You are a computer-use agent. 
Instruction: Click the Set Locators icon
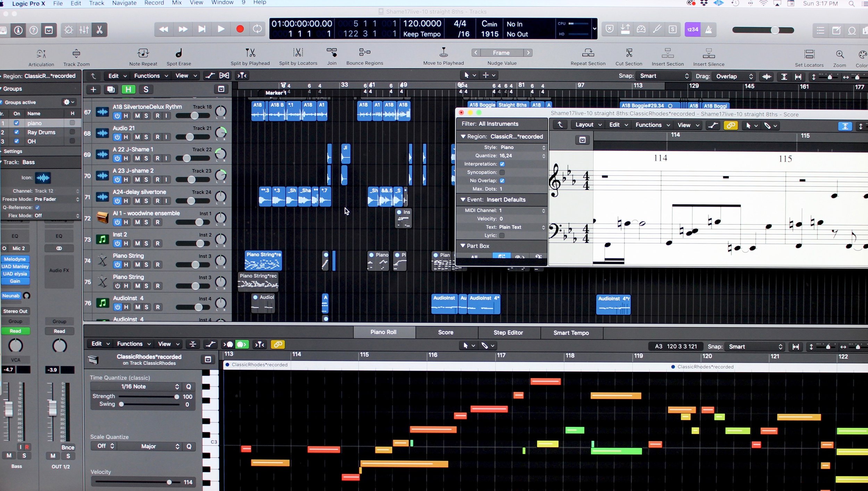809,54
